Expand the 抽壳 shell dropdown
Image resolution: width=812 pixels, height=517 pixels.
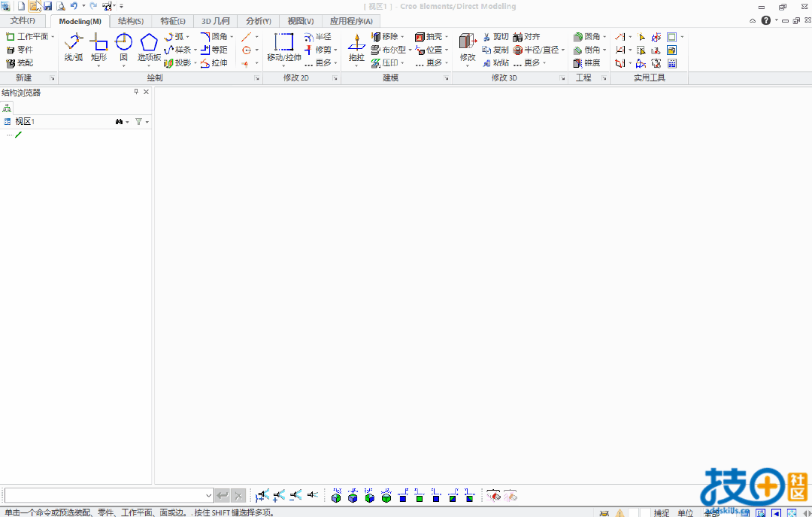[447, 37]
